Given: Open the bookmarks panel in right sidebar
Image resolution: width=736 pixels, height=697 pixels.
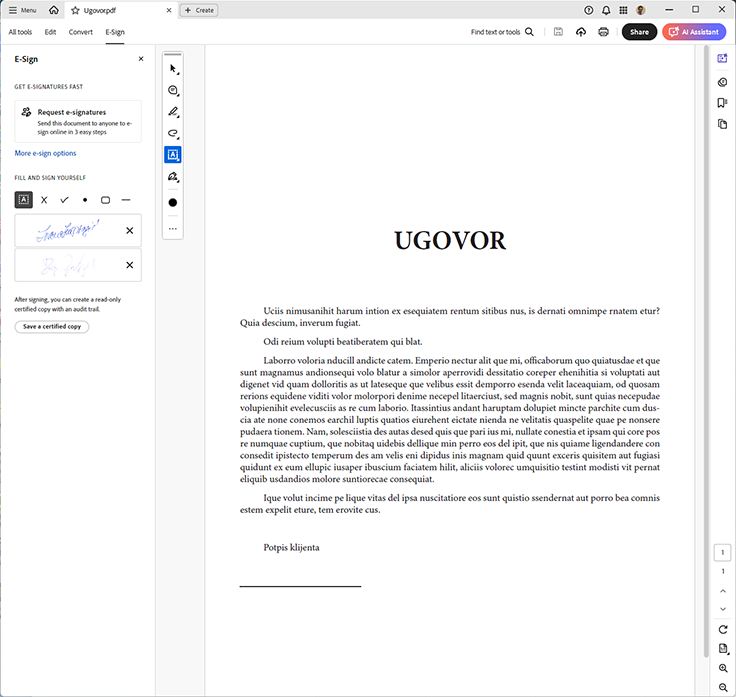Looking at the screenshot, I should (x=722, y=103).
